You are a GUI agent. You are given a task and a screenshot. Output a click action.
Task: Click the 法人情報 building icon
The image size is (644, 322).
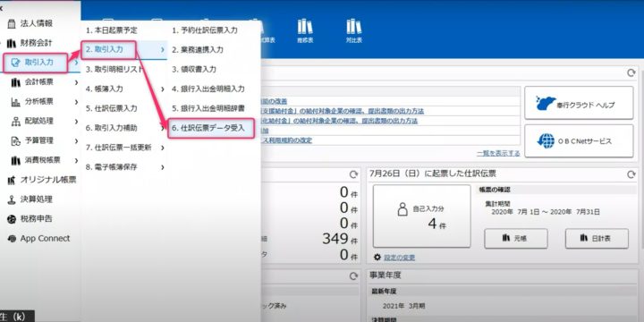(x=12, y=23)
